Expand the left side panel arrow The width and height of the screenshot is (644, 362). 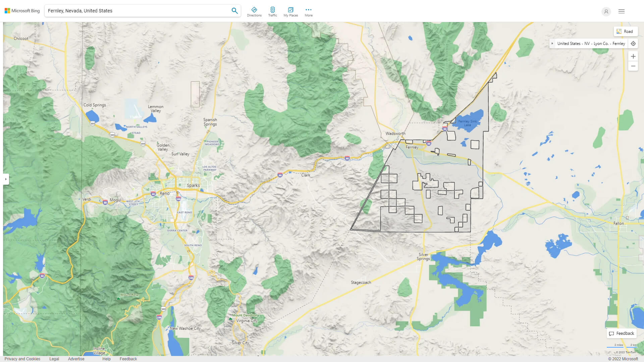[x=6, y=179]
